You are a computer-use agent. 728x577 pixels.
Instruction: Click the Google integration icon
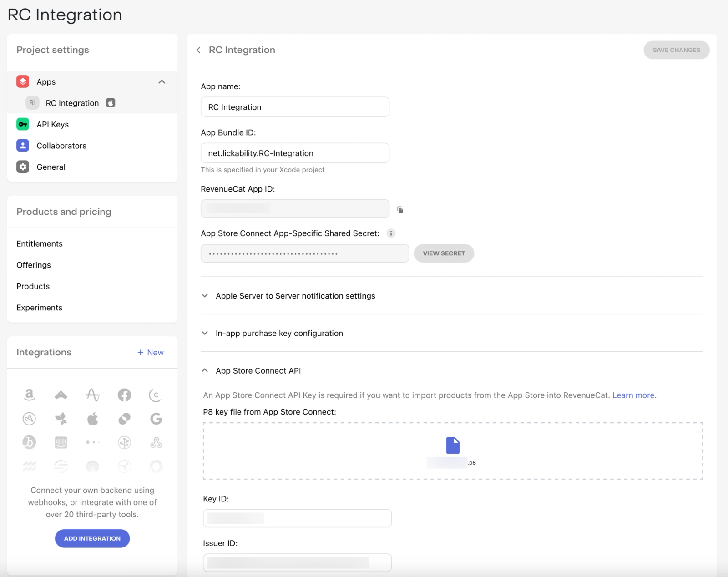tap(156, 419)
